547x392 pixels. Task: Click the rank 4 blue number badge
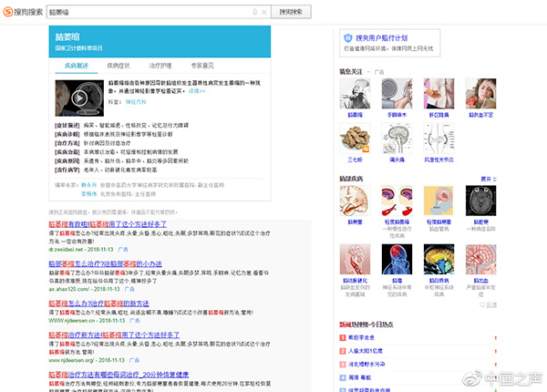[x=342, y=377]
